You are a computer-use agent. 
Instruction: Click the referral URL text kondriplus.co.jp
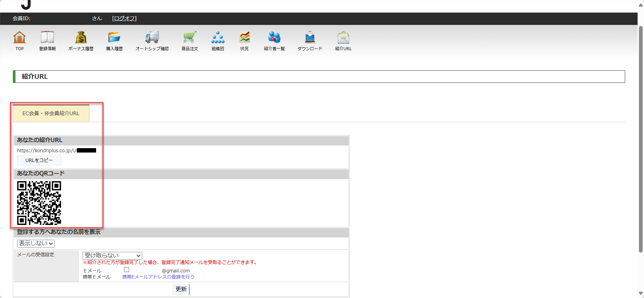click(57, 151)
